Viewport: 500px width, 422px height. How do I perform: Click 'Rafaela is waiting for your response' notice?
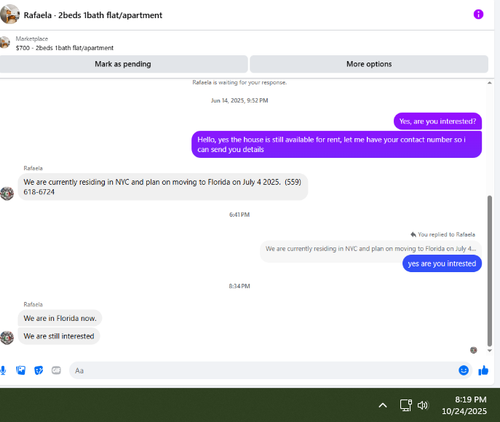coord(239,82)
